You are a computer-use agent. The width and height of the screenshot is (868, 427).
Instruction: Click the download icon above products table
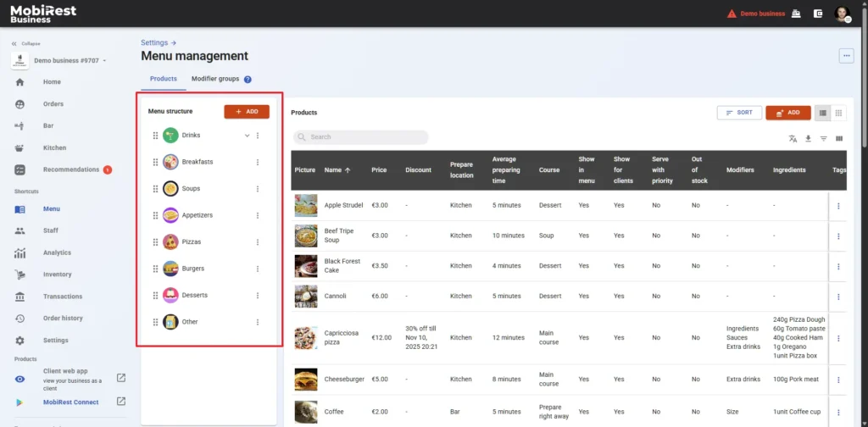pyautogui.click(x=808, y=139)
